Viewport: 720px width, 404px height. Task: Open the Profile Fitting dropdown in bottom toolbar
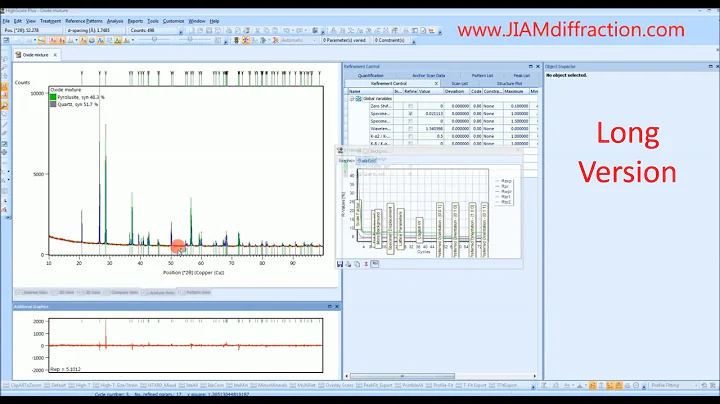point(696,386)
